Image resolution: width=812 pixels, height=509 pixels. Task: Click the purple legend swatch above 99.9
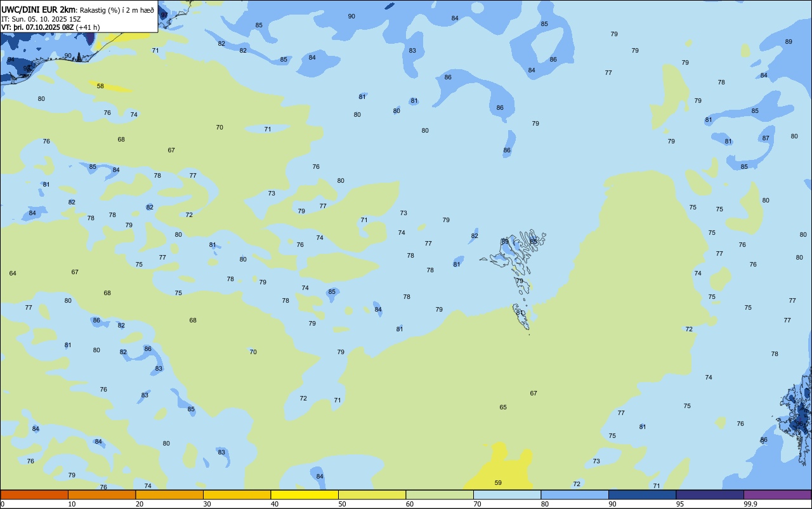(x=777, y=494)
